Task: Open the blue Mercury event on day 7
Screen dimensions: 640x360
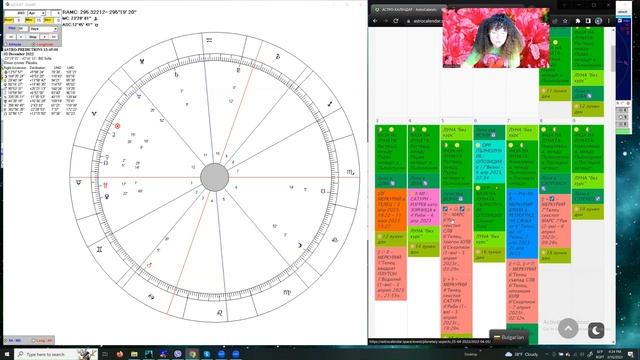Action: pyautogui.click(x=522, y=224)
